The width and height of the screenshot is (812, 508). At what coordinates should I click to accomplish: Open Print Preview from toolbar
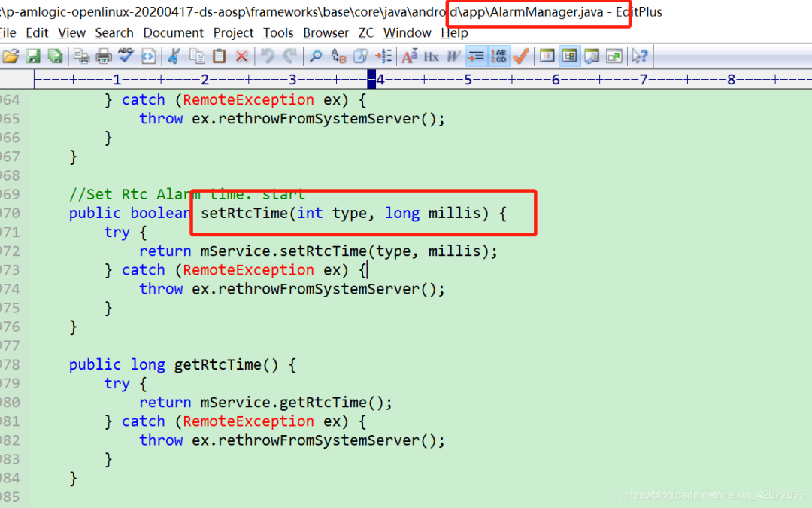click(81, 56)
